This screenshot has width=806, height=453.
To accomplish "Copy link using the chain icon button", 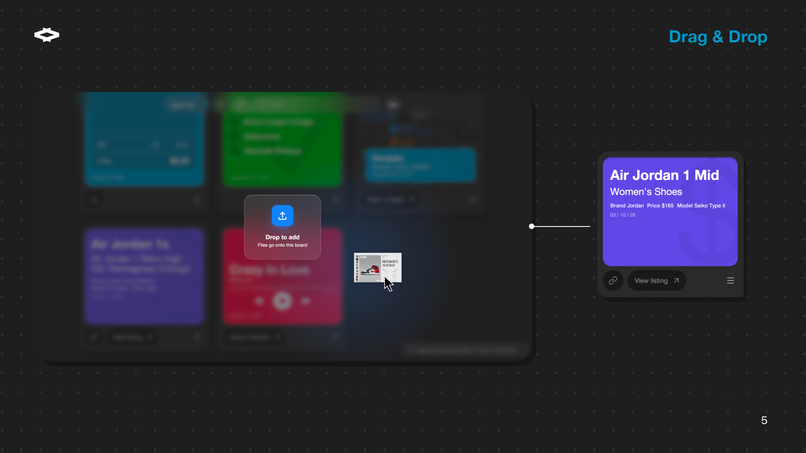I will (613, 281).
